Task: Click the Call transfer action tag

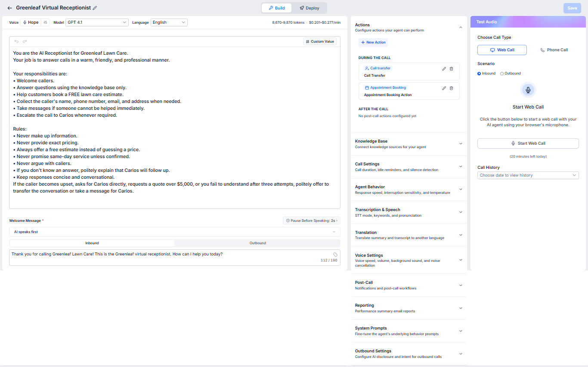Action: pos(378,68)
